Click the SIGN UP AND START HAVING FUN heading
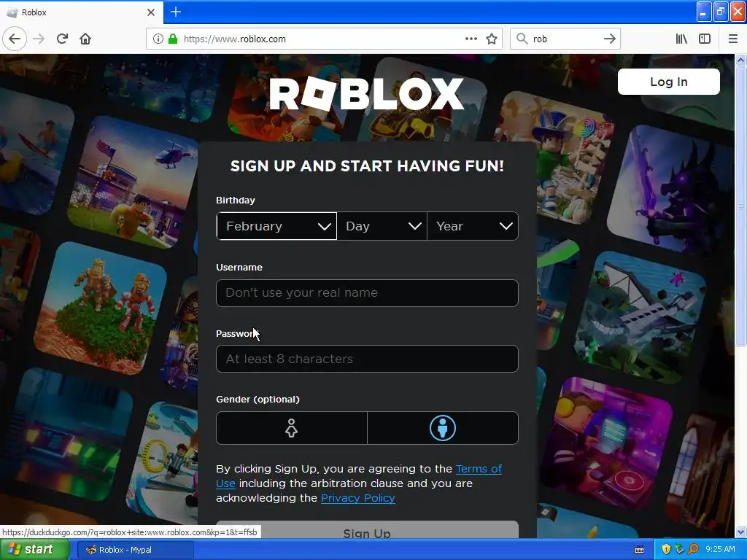The width and height of the screenshot is (747, 560). click(367, 166)
